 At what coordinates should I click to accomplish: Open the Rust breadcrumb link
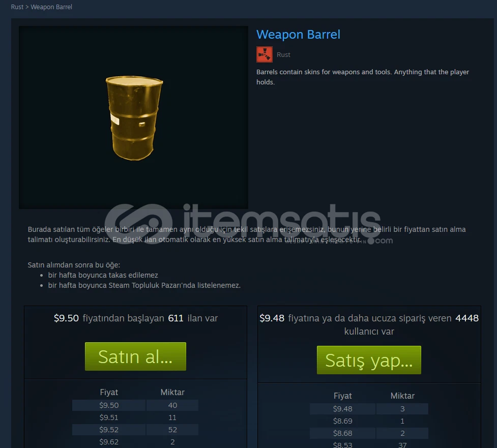pos(17,7)
